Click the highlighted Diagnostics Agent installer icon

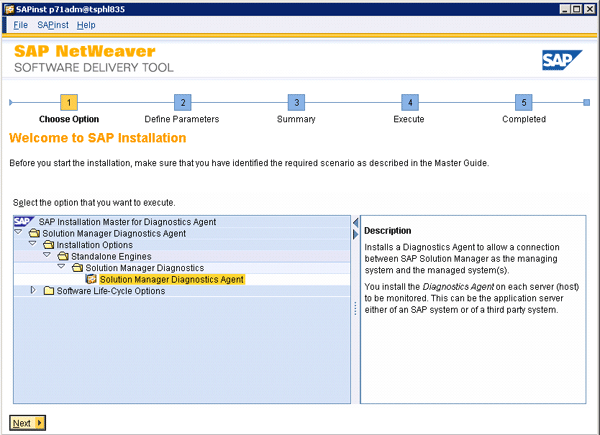(x=91, y=279)
